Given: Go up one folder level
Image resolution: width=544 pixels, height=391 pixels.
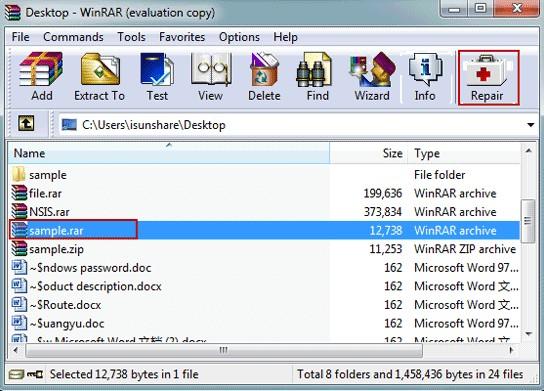Looking at the screenshot, I should click(26, 124).
